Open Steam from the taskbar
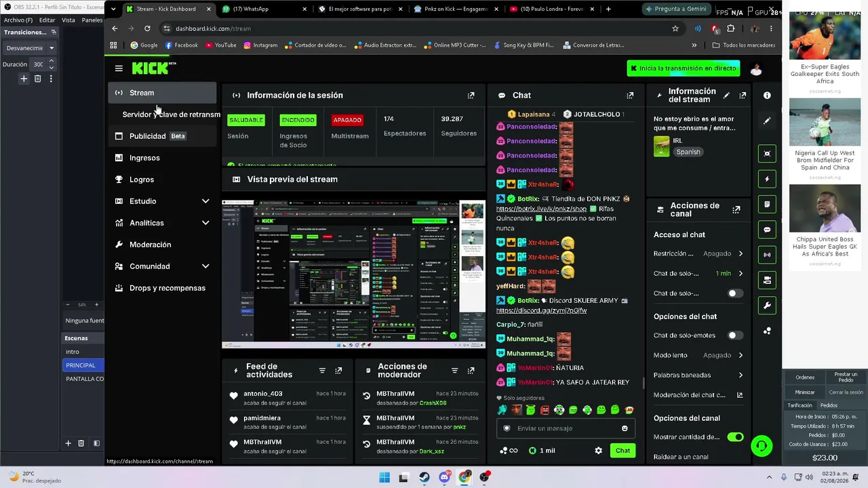 pyautogui.click(x=424, y=477)
